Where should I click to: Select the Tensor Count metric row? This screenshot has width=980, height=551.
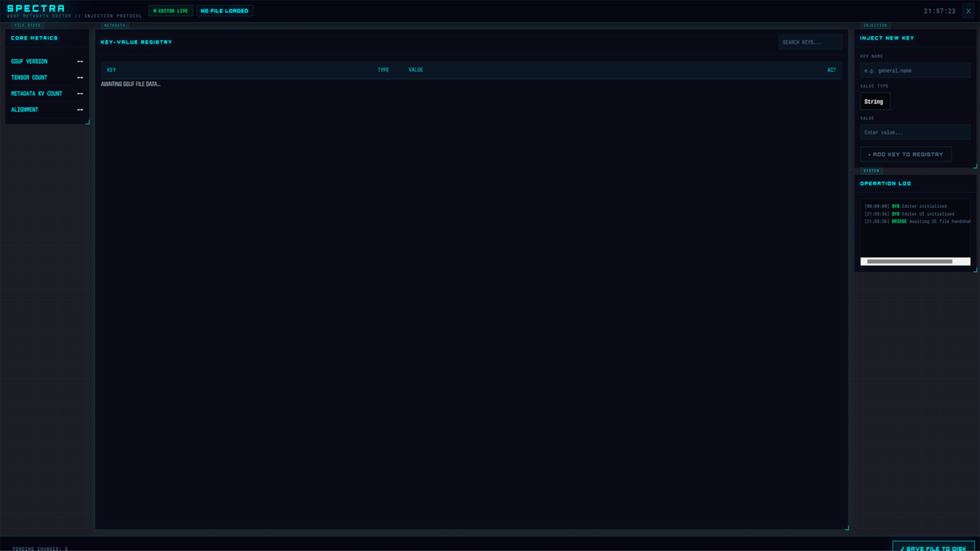47,77
